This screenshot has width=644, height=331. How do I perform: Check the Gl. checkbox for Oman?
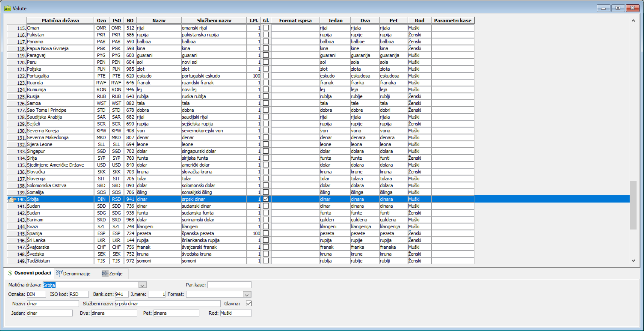tap(266, 28)
